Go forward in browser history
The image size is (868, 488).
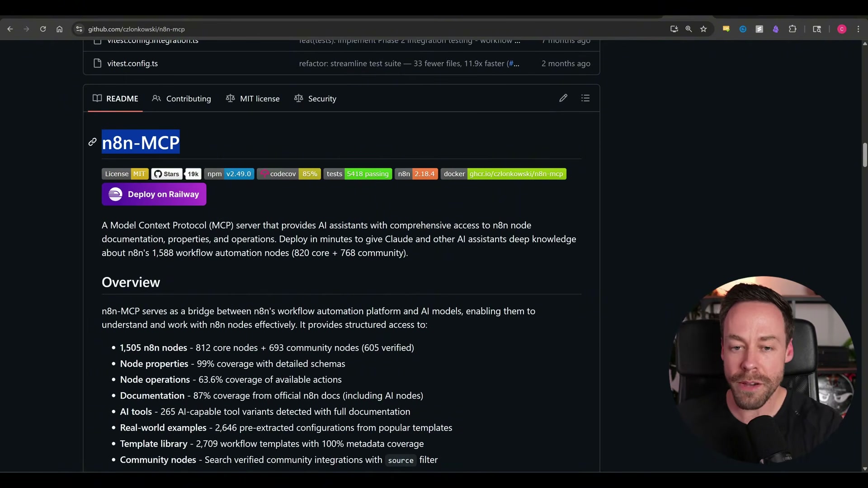click(x=26, y=29)
